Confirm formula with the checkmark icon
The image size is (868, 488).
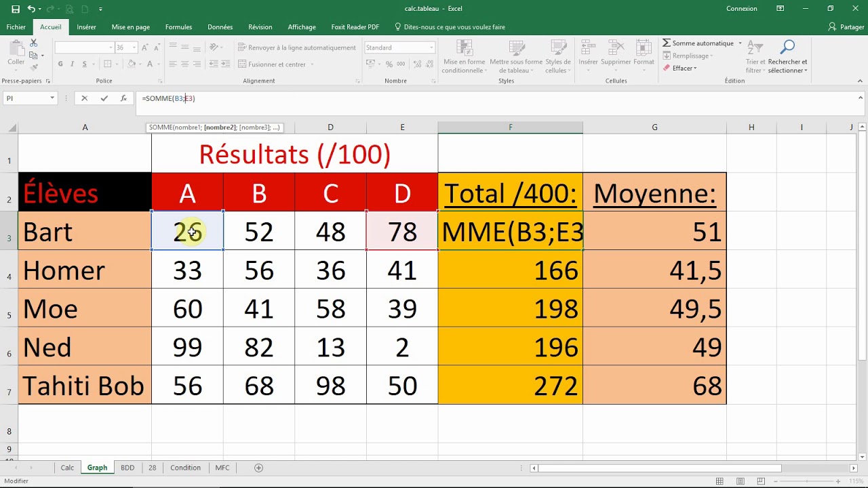click(104, 98)
